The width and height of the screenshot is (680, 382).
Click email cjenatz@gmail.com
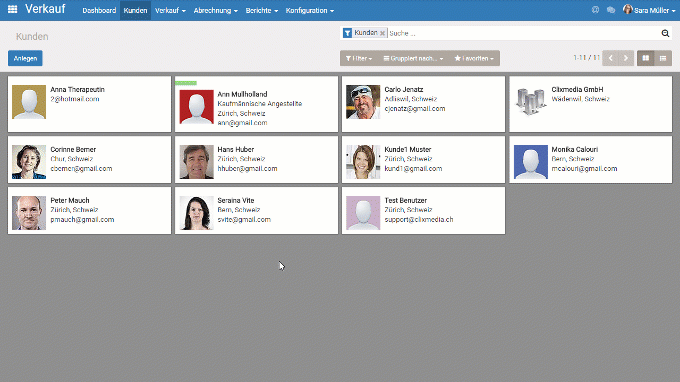click(x=415, y=108)
